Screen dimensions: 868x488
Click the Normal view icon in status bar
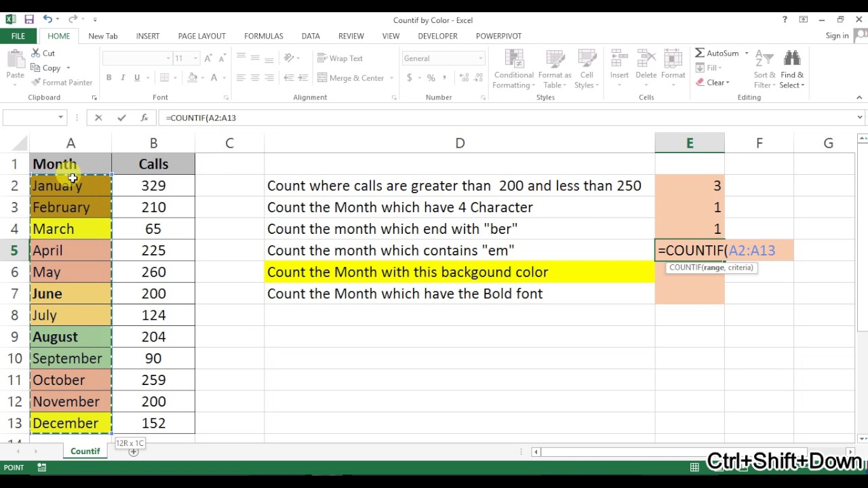694,468
